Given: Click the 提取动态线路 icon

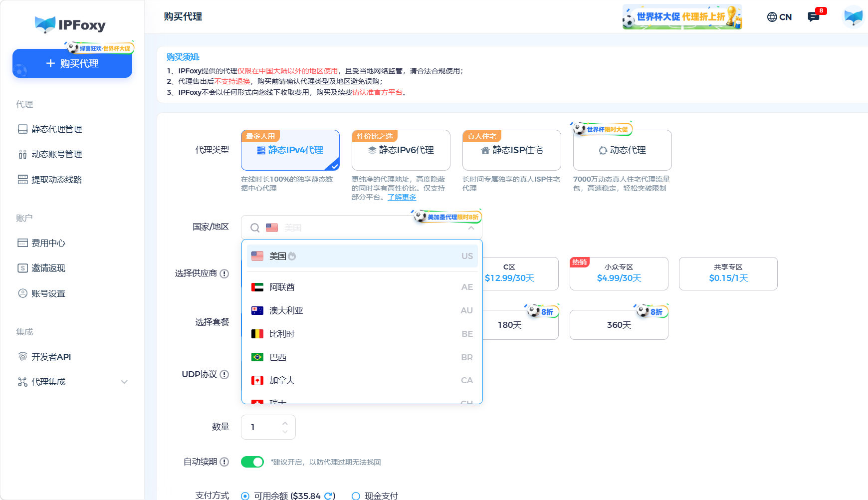Looking at the screenshot, I should [x=22, y=180].
